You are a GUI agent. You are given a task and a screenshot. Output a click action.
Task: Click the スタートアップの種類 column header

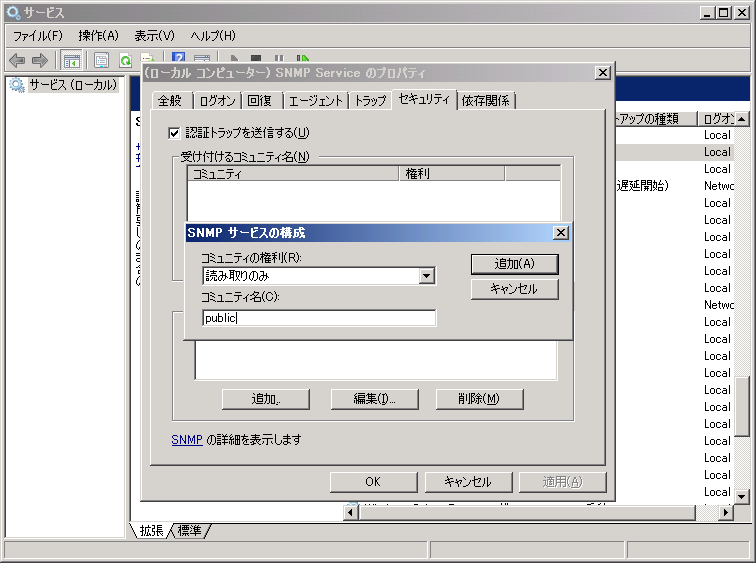(x=657, y=119)
